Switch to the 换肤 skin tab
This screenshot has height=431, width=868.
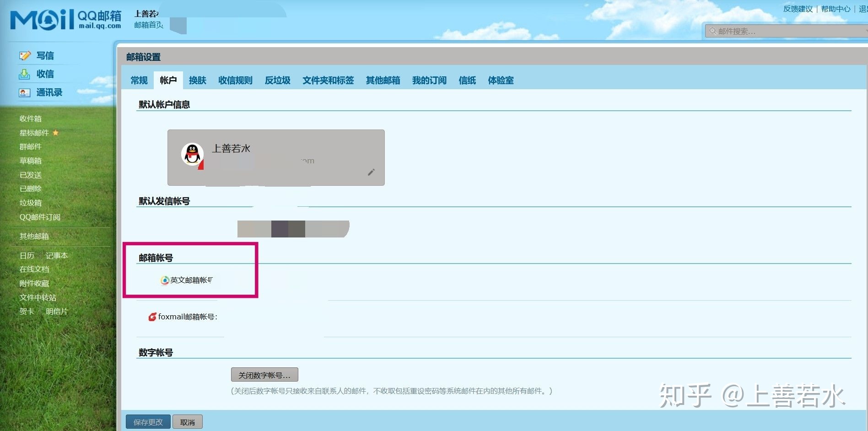(x=197, y=80)
